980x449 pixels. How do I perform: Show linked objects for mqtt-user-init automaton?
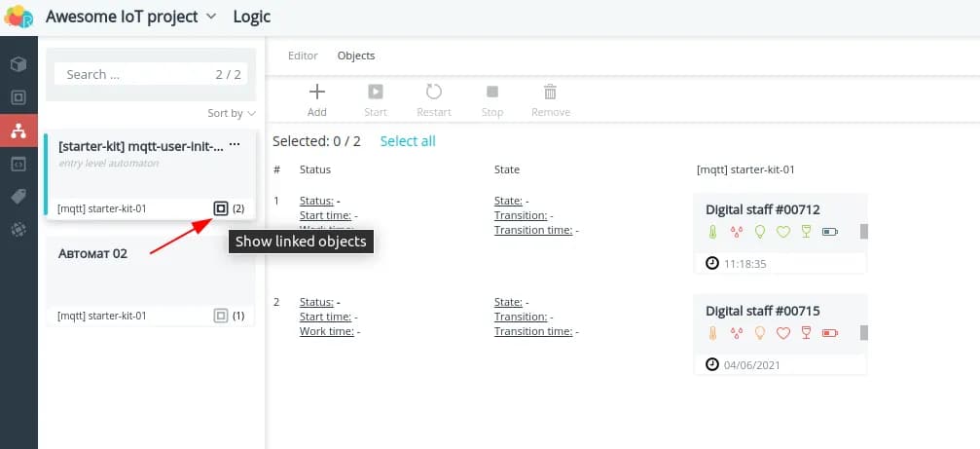(x=221, y=207)
